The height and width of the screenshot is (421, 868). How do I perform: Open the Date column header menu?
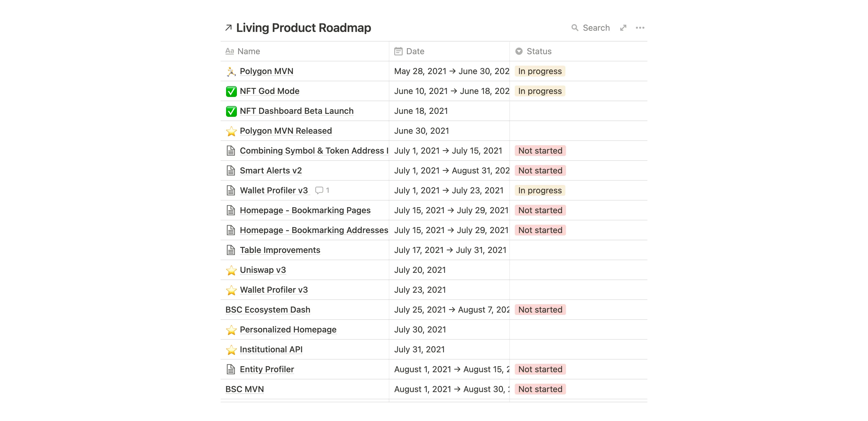415,51
